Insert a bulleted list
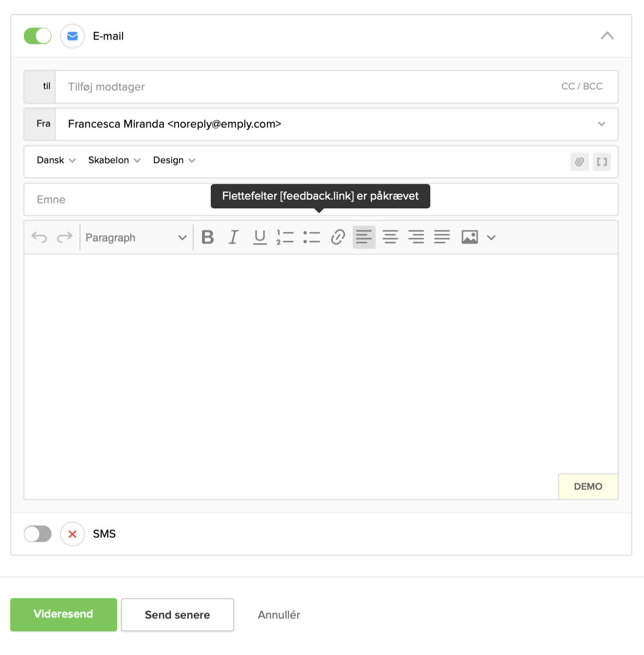The width and height of the screenshot is (644, 655). pos(312,238)
